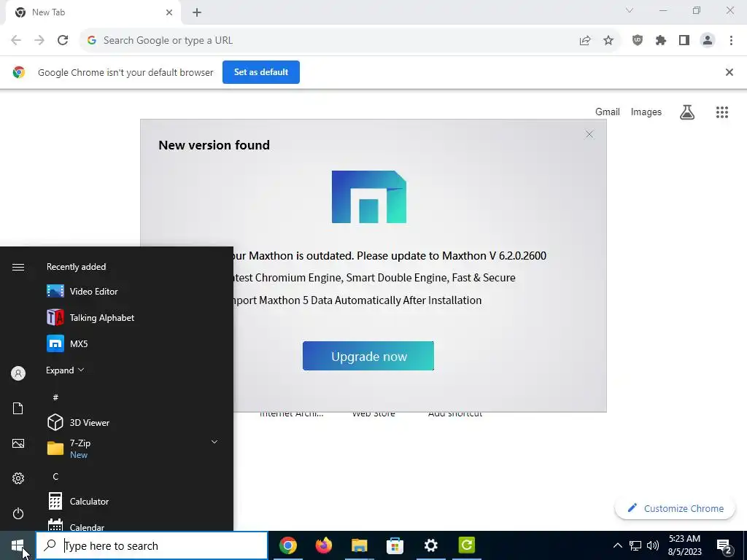This screenshot has width=747, height=560.
Task: Open the tab search chevron in title bar
Action: 630,10
